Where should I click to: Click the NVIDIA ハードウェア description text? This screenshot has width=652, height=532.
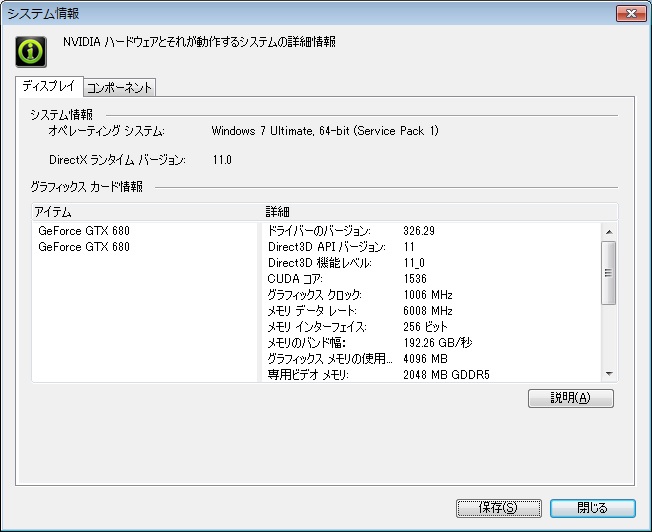tap(199, 42)
